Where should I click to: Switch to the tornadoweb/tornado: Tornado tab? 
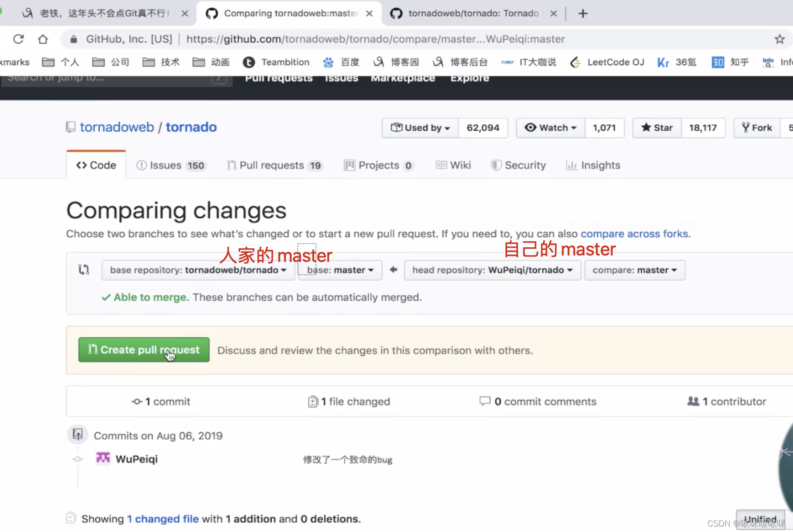point(473,14)
